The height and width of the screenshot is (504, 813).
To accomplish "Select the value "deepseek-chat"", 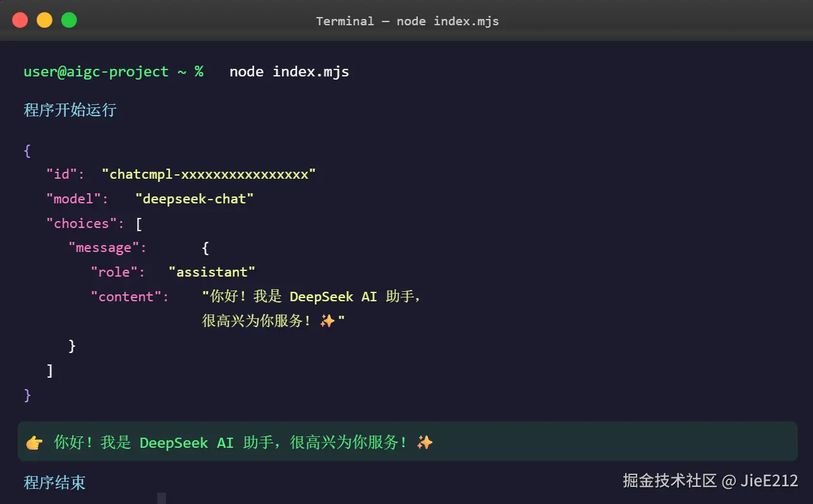I will 195,199.
